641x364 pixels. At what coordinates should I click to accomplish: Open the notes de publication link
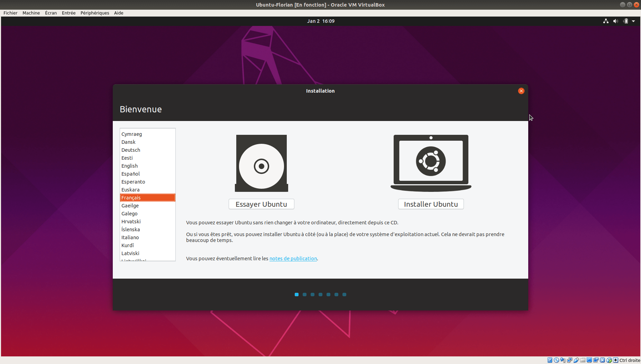(293, 259)
